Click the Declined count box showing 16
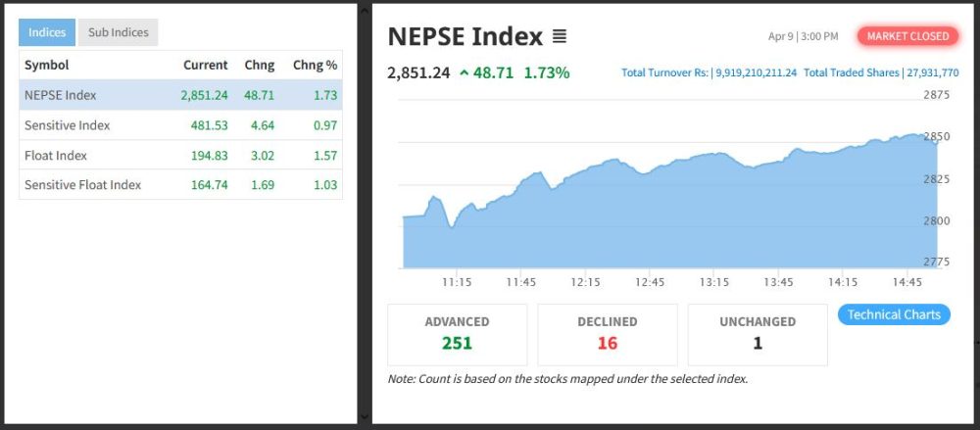Image resolution: width=980 pixels, height=430 pixels. tap(607, 333)
